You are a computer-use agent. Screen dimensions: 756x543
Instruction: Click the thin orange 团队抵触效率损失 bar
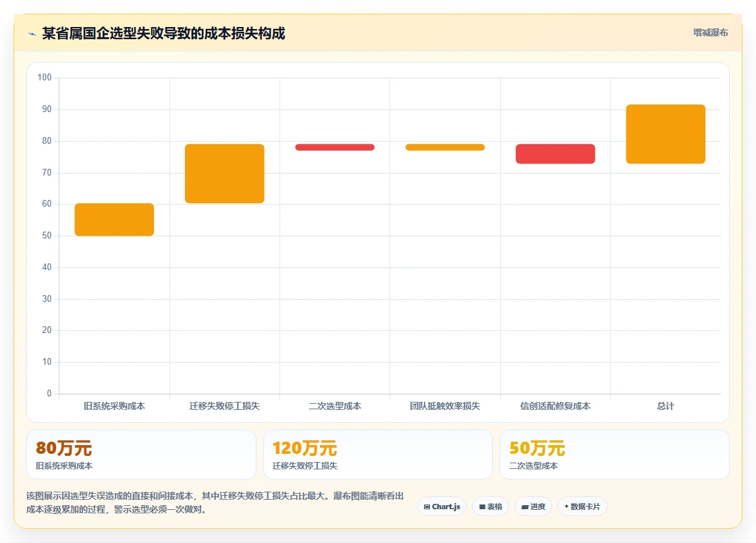pyautogui.click(x=445, y=147)
